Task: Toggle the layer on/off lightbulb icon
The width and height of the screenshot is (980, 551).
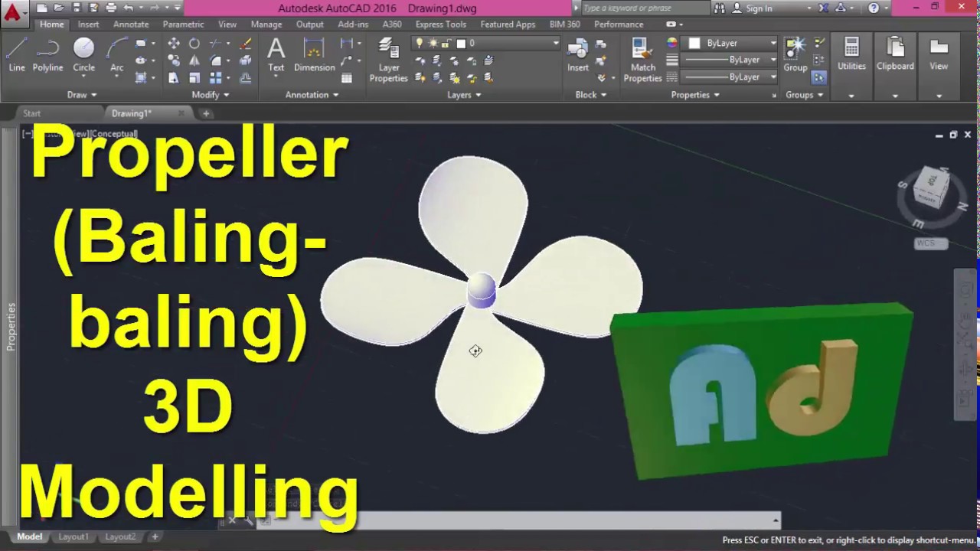Action: [x=420, y=44]
